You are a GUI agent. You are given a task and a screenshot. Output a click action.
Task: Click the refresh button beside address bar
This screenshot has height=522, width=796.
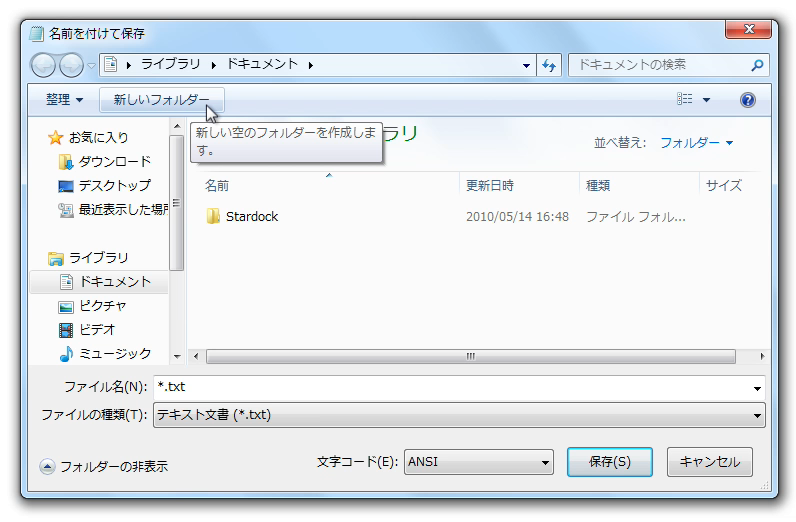(549, 65)
